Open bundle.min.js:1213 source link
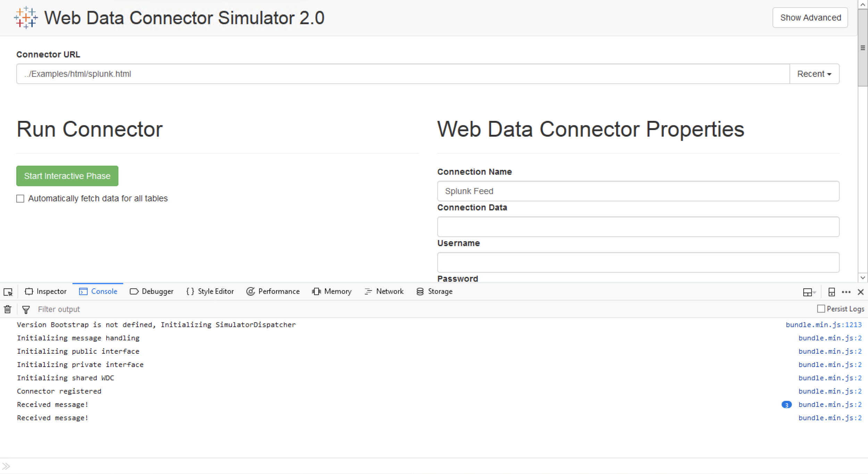The image size is (868, 474). [824, 325]
